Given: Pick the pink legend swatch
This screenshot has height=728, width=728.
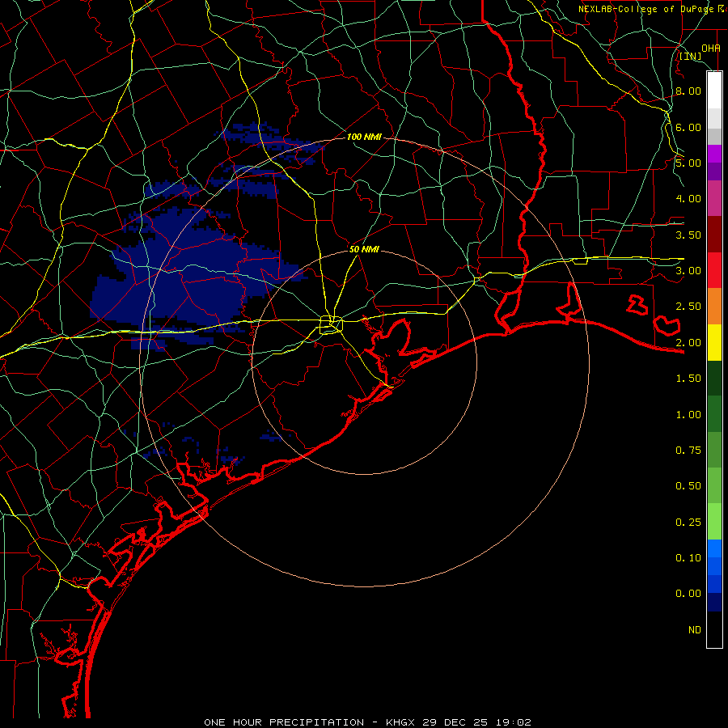Looking at the screenshot, I should tap(714, 198).
